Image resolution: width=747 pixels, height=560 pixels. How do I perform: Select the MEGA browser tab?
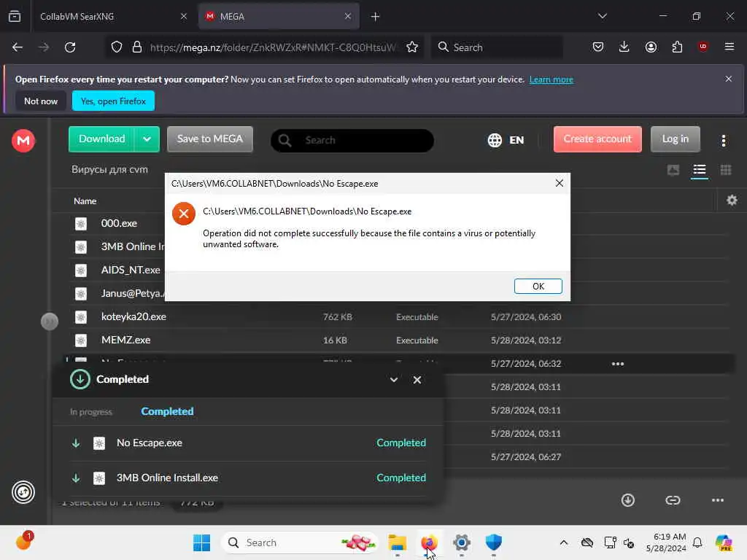click(279, 16)
